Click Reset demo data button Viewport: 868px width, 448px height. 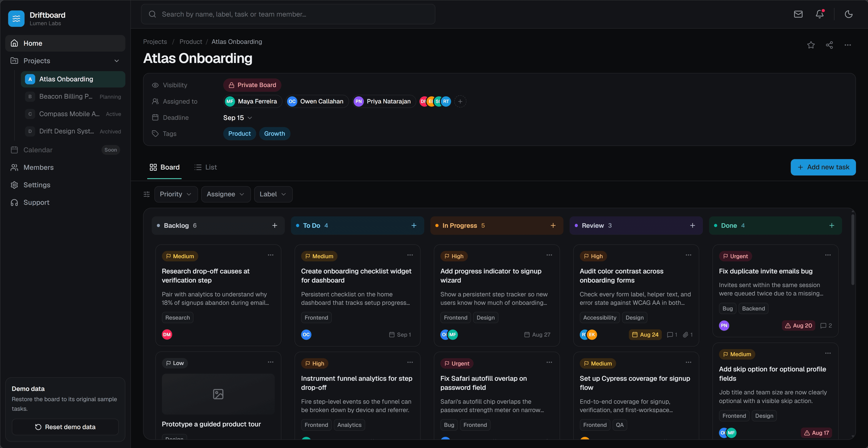[65, 427]
